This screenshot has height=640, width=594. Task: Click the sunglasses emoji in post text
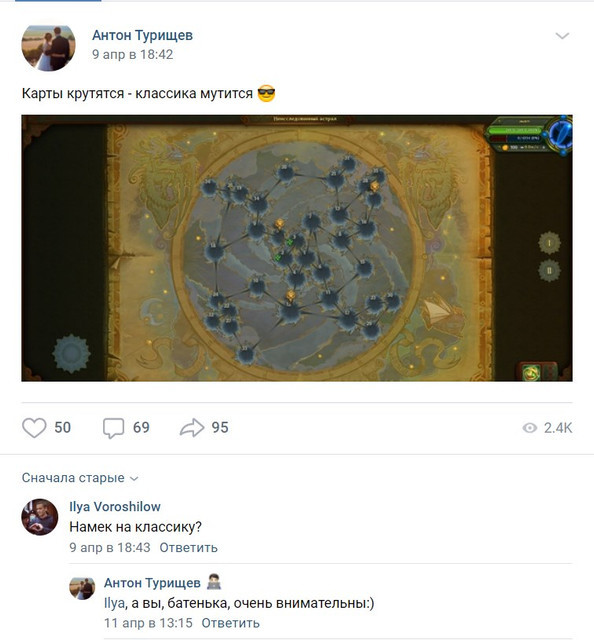point(266,93)
